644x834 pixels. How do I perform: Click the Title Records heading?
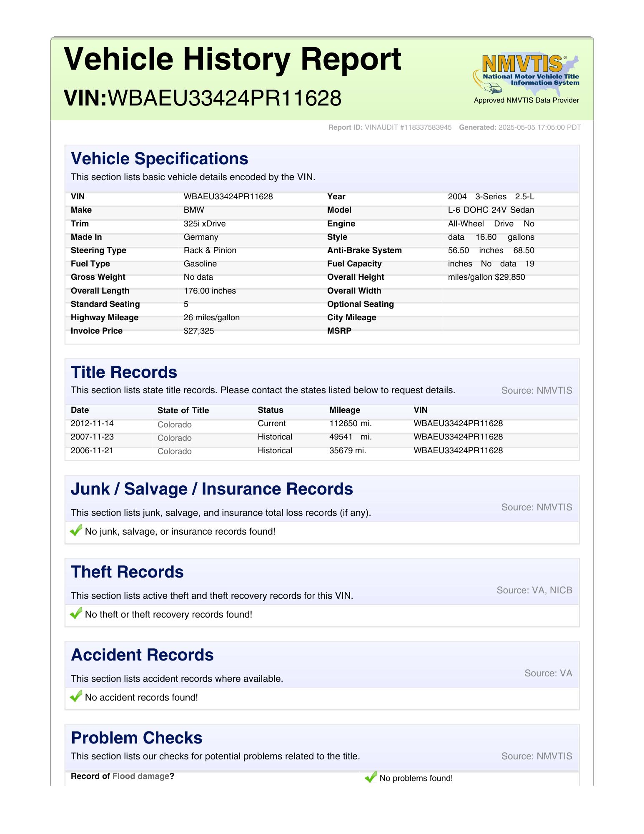click(124, 372)
